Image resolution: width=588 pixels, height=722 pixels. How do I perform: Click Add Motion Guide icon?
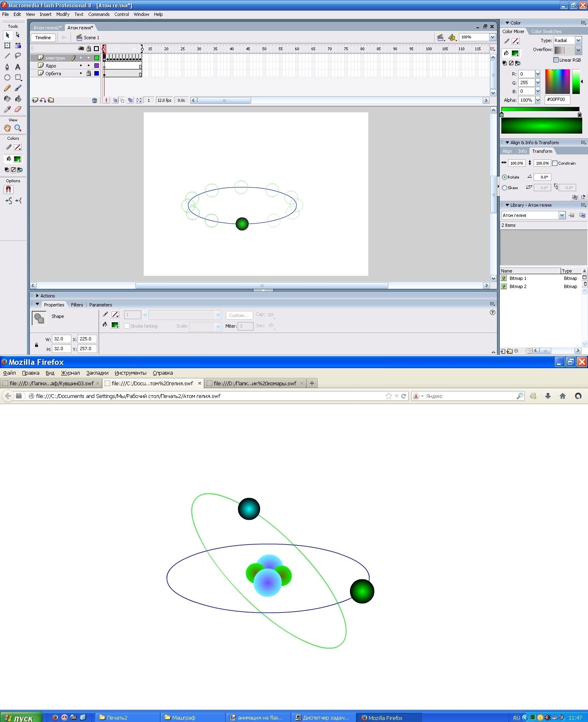[x=43, y=100]
